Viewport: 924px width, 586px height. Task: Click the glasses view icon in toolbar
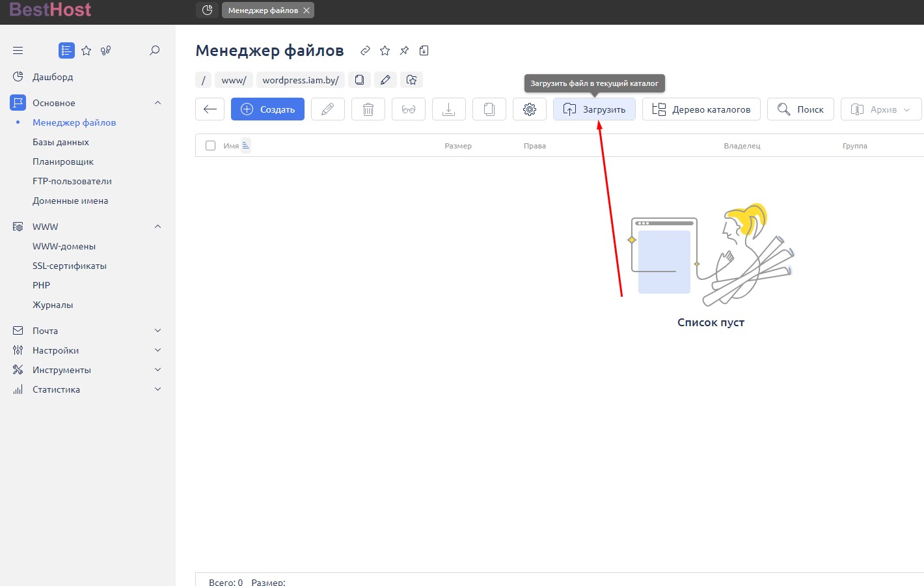pos(408,109)
